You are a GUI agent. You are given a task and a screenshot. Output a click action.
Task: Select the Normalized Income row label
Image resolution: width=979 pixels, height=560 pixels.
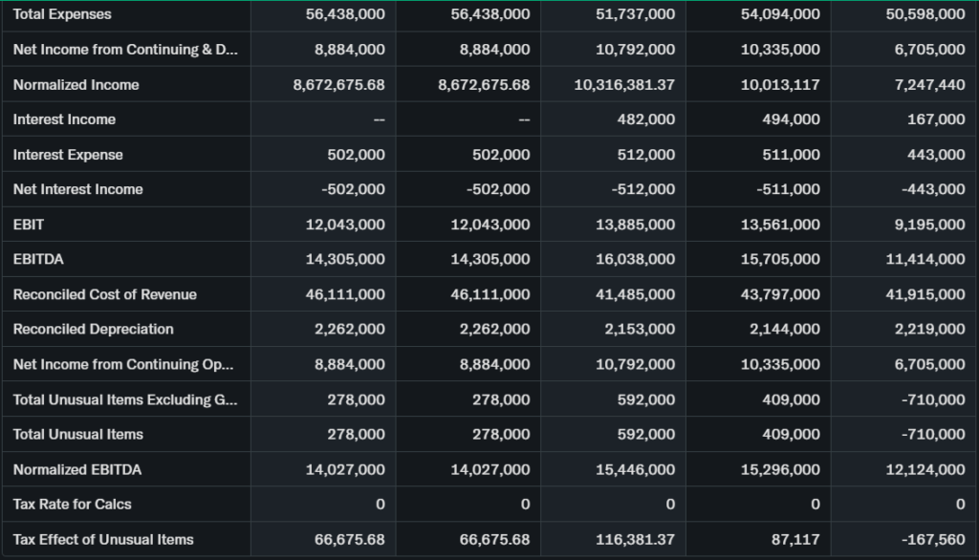(76, 85)
